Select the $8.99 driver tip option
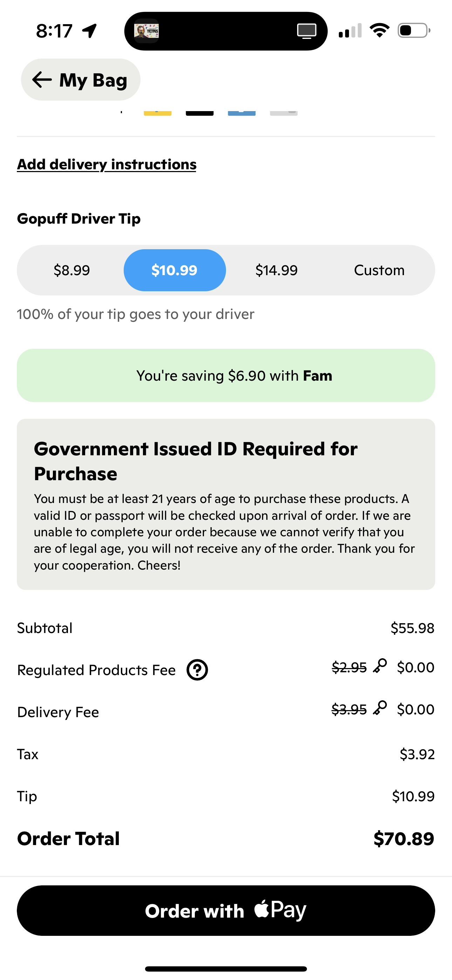 coord(73,270)
